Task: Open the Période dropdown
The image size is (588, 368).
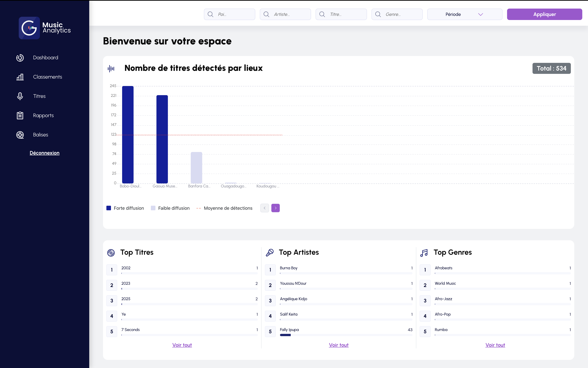Action: pyautogui.click(x=464, y=14)
